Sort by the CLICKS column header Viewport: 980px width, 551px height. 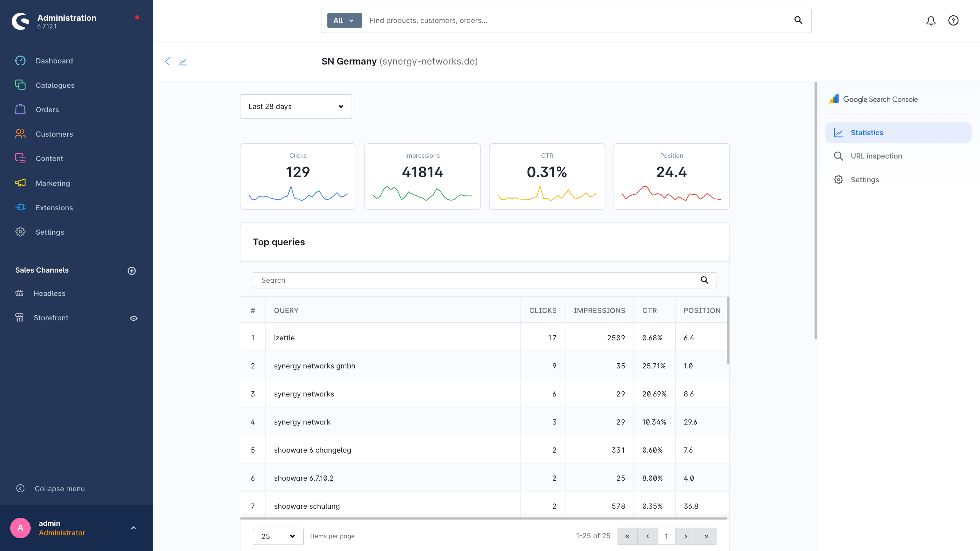[x=543, y=310]
